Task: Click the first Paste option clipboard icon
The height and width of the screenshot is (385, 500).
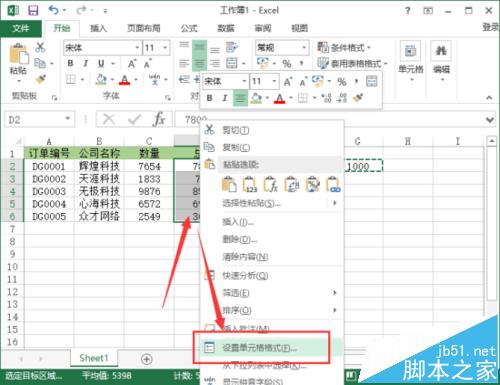Action: coord(229,184)
